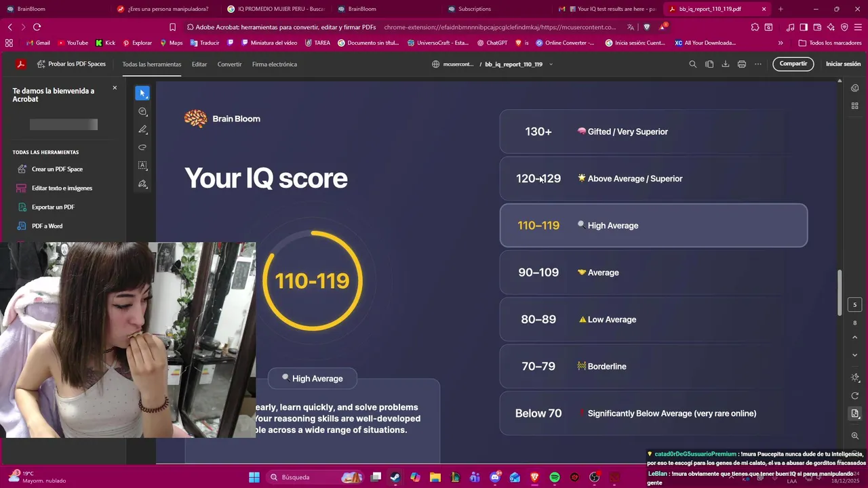Open the Windows Start menu
The width and height of the screenshot is (868, 488).
(254, 477)
